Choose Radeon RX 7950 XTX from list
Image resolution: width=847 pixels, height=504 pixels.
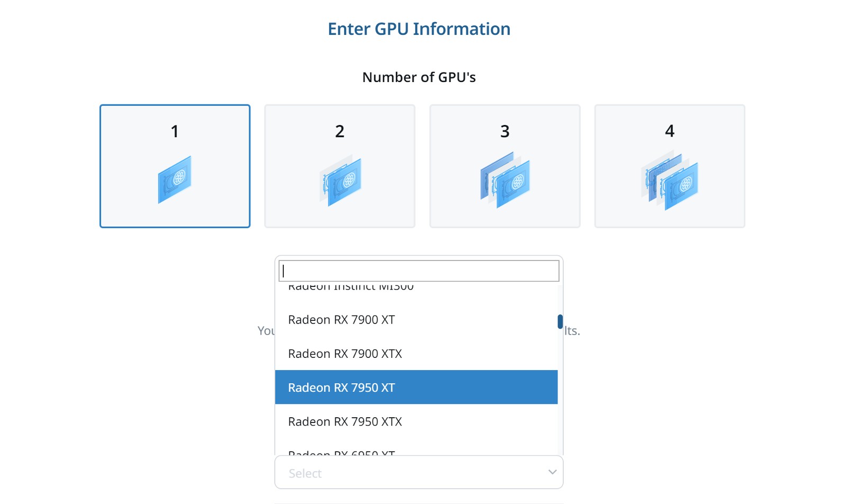tap(416, 421)
